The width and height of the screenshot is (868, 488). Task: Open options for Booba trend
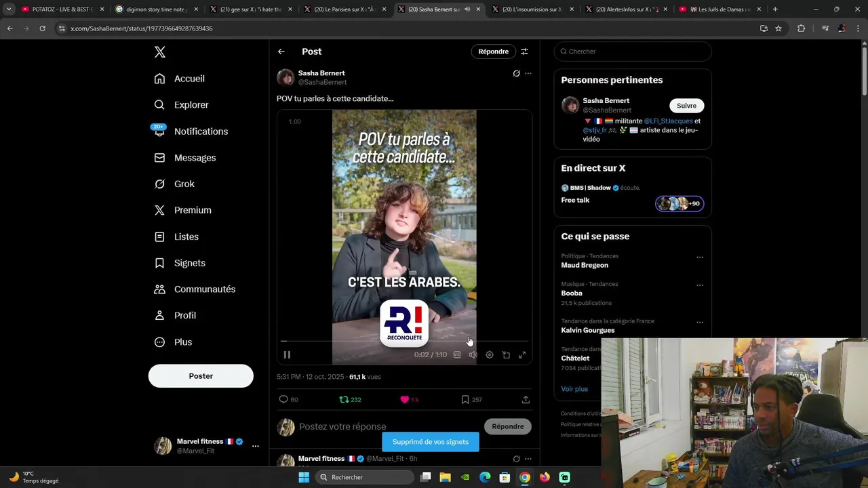coord(700,285)
